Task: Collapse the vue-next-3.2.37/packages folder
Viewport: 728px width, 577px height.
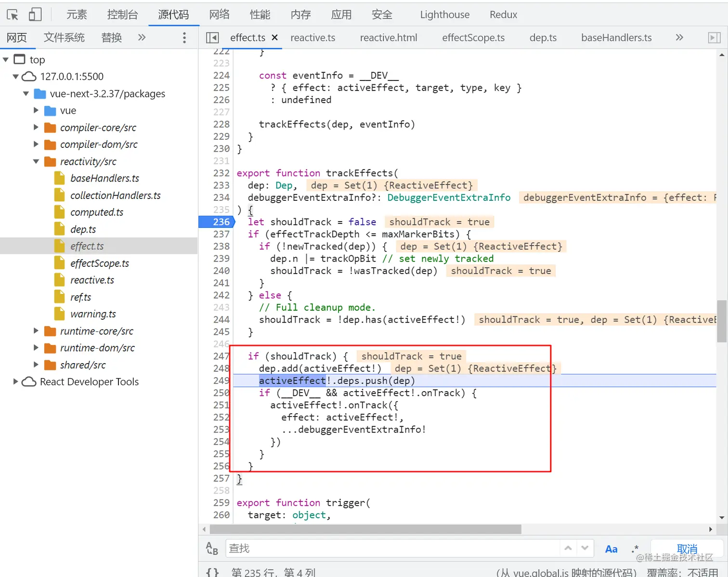Action: click(26, 93)
